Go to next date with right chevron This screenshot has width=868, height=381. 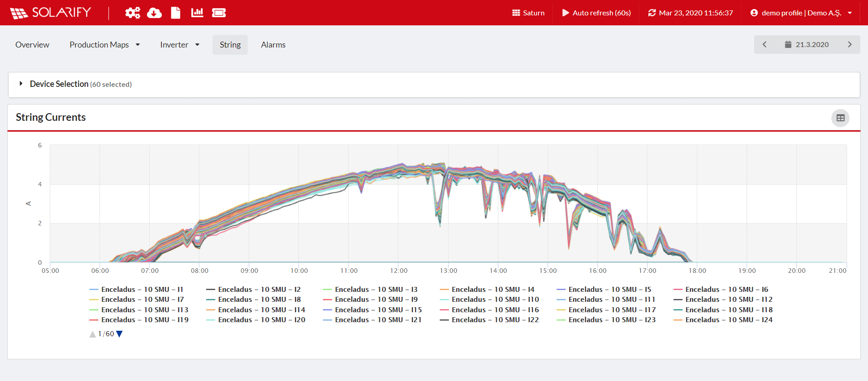pos(849,44)
